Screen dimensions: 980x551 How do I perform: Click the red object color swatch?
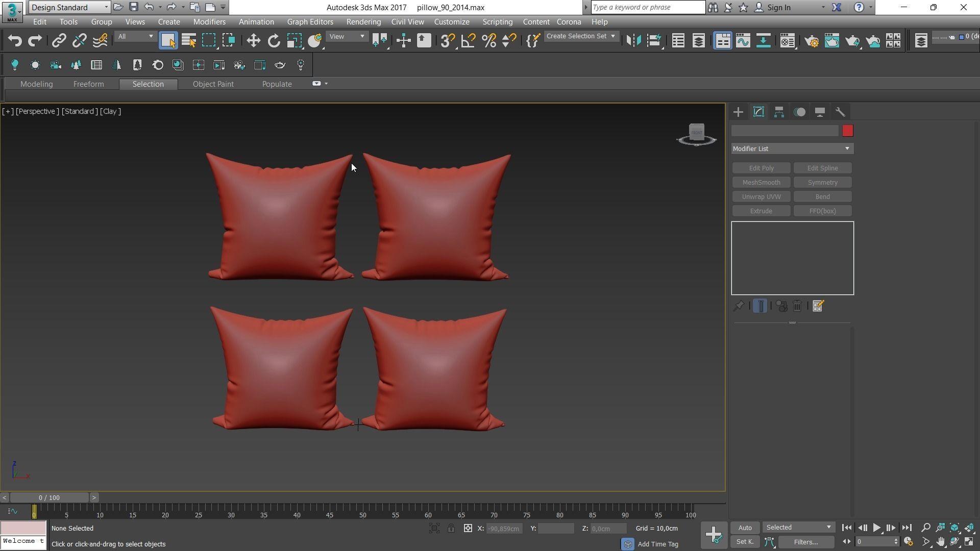[x=847, y=132]
